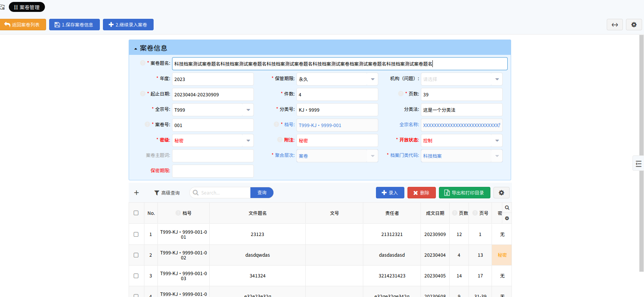Continue entering case files (2.继续录入案卷)

pyautogui.click(x=128, y=25)
